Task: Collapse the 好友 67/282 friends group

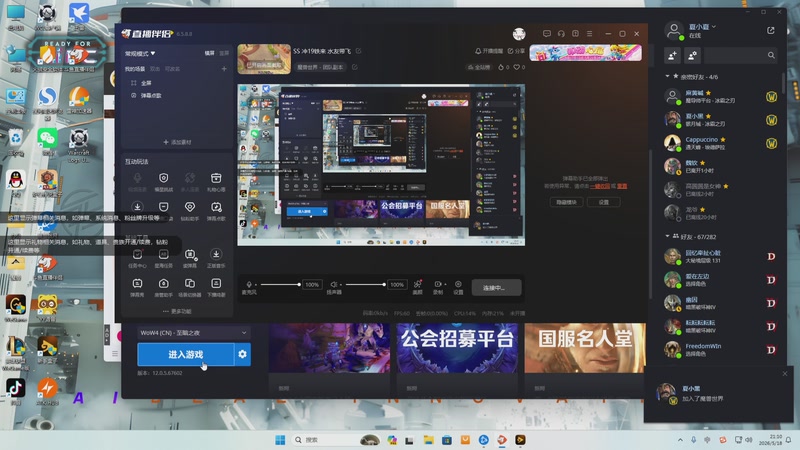Action: pos(667,236)
